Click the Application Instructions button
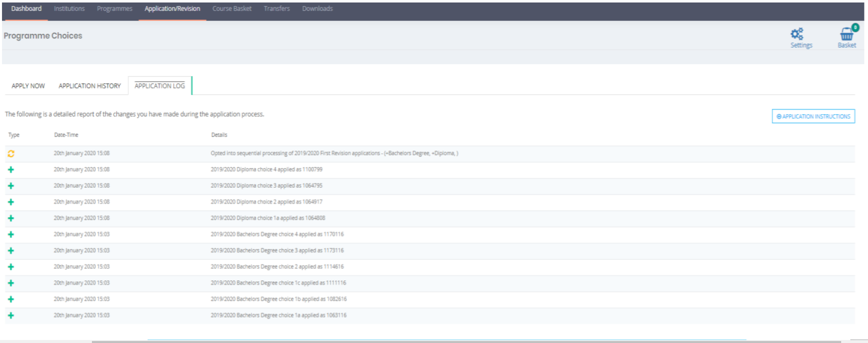 pyautogui.click(x=813, y=116)
